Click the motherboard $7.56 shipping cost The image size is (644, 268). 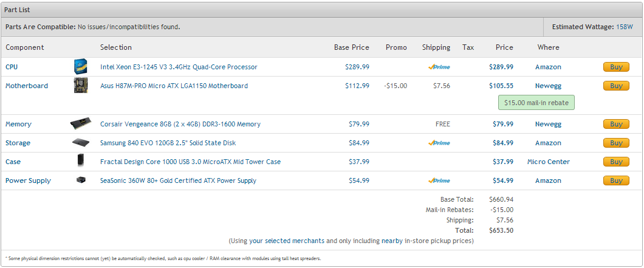pyautogui.click(x=442, y=86)
